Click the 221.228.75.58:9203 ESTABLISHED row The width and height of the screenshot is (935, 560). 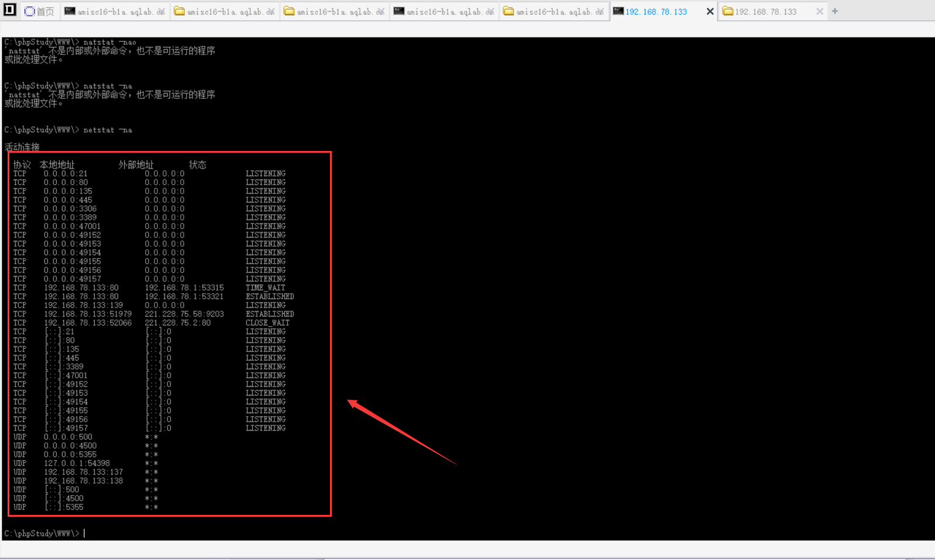(153, 314)
